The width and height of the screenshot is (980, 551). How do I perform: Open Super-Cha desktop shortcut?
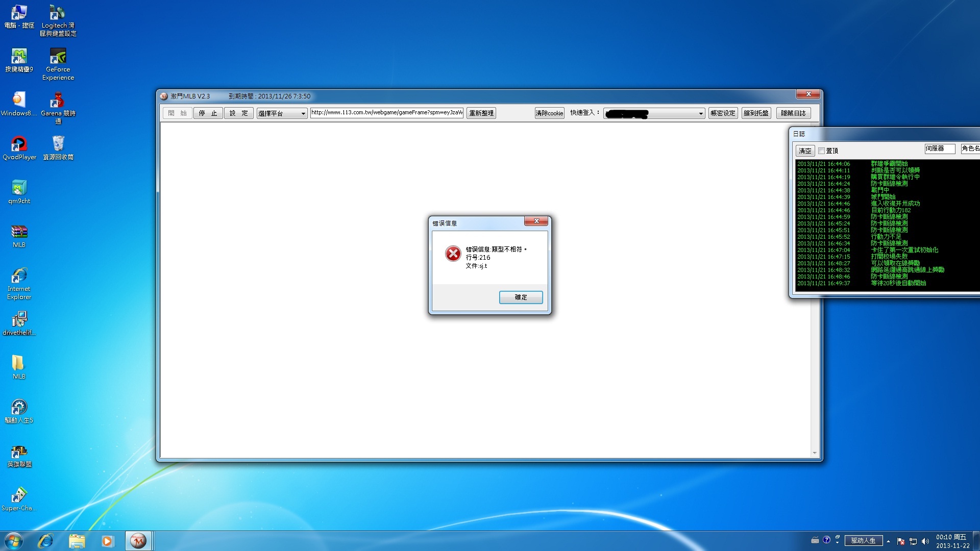coord(19,499)
